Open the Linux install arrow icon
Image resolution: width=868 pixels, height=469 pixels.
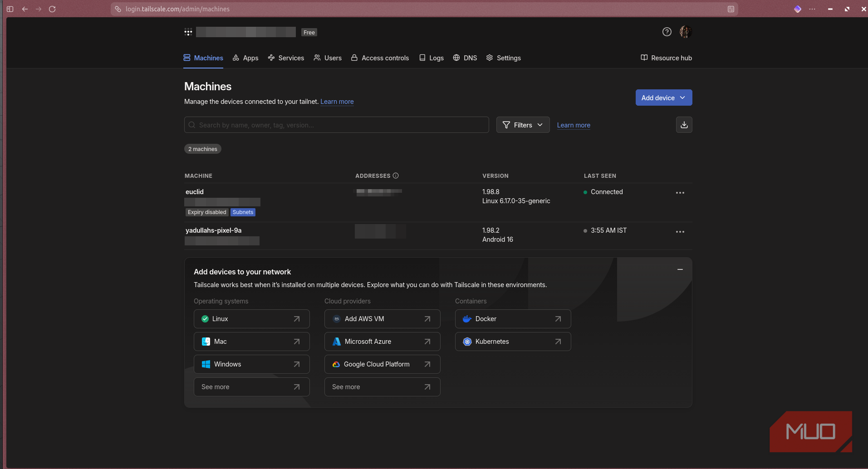tap(297, 319)
